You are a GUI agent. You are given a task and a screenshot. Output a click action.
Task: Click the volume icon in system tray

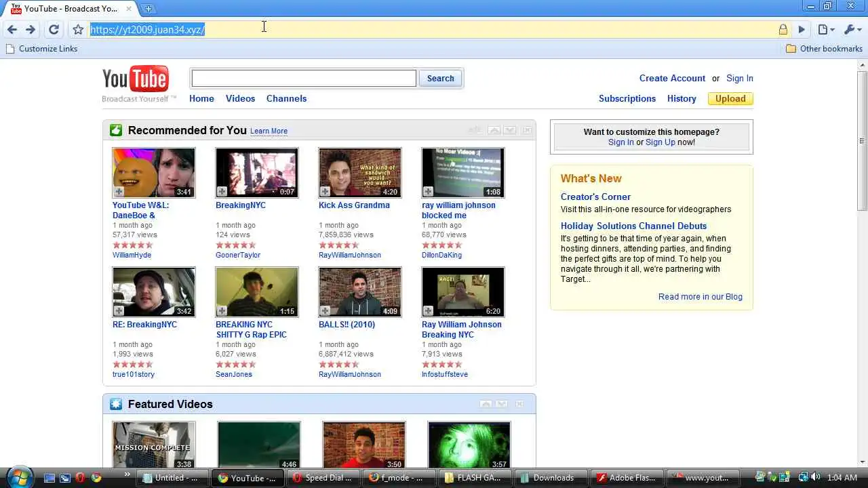point(814,478)
